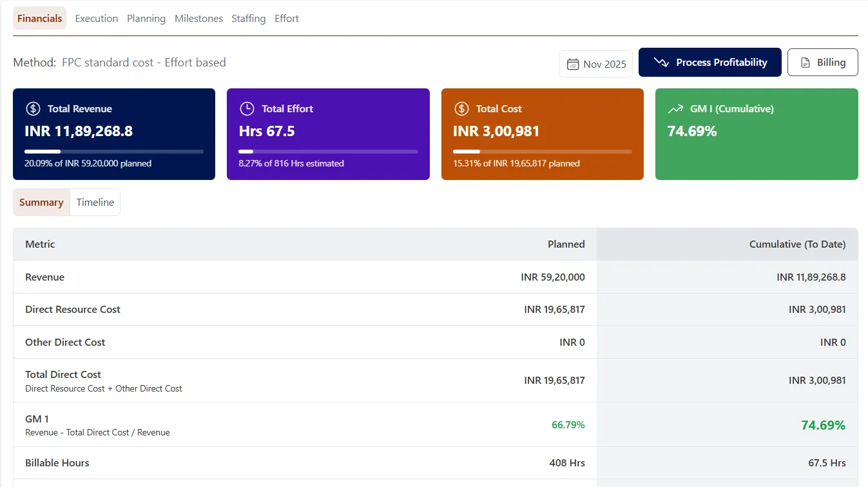
Task: Click the dollar icon on Total Revenue card
Action: (33, 108)
